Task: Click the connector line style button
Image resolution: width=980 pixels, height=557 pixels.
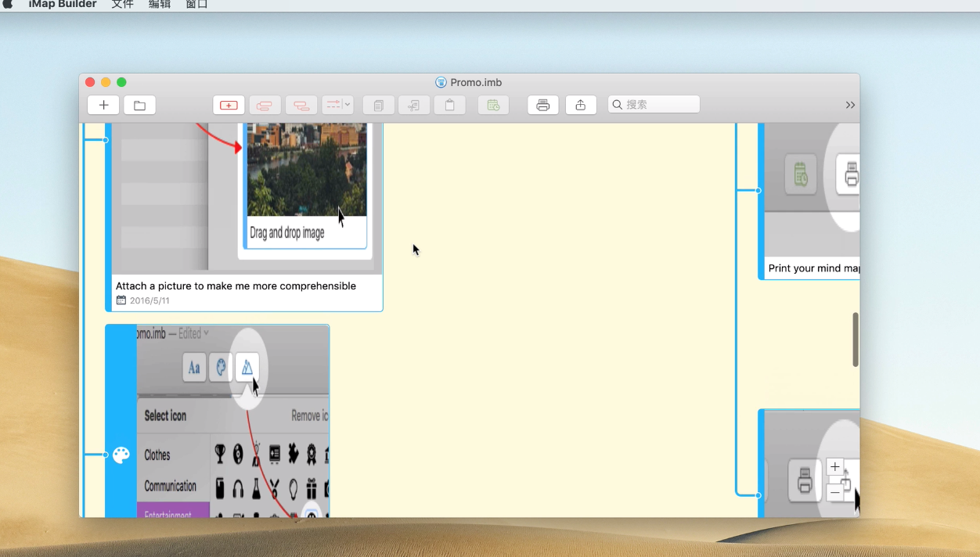Action: click(x=333, y=105)
